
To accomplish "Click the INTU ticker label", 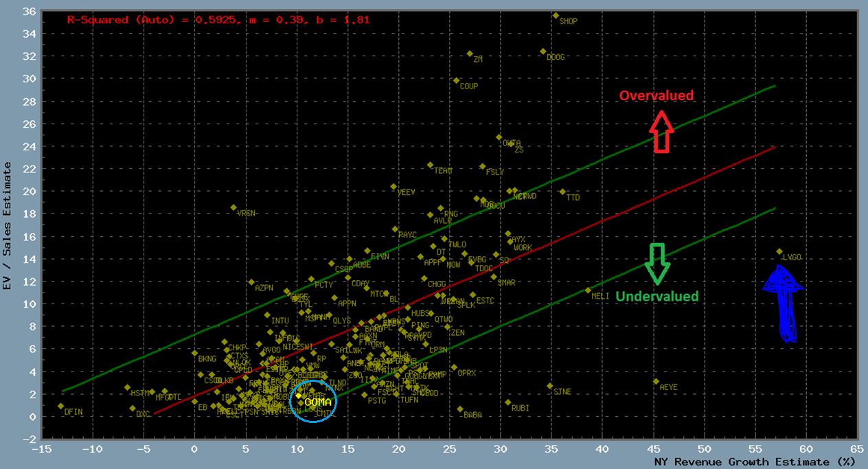I will (280, 321).
